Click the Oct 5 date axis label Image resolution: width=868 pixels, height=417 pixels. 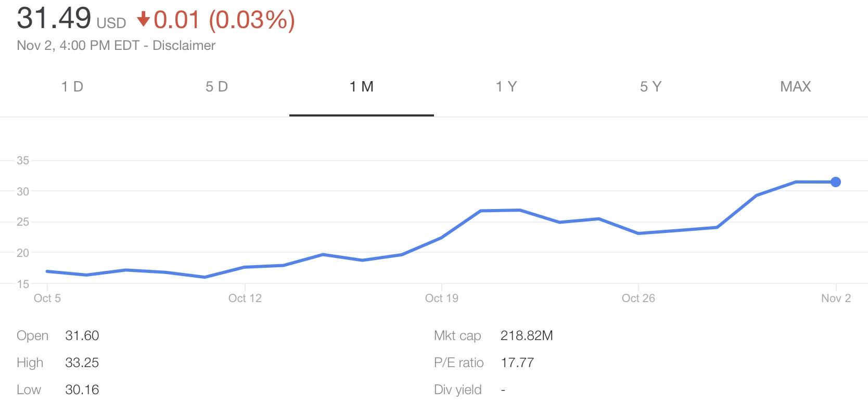pyautogui.click(x=47, y=298)
